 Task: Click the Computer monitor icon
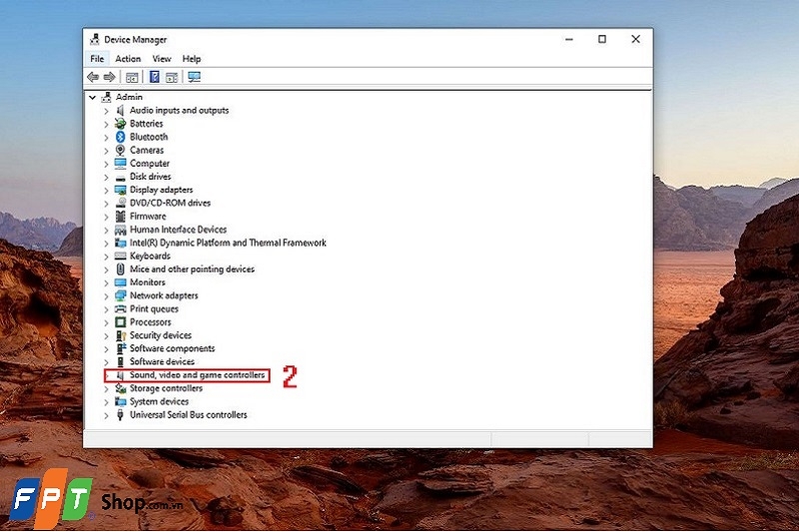(x=120, y=163)
